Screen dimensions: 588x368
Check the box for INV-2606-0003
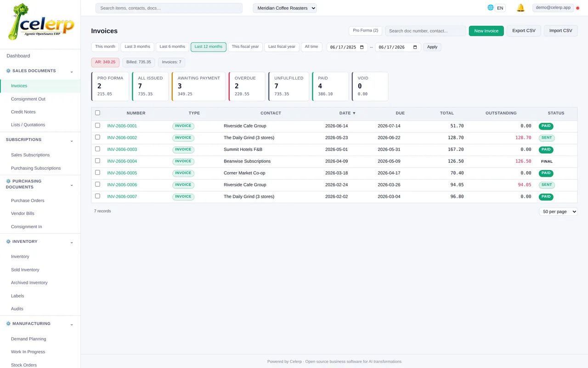point(97,149)
